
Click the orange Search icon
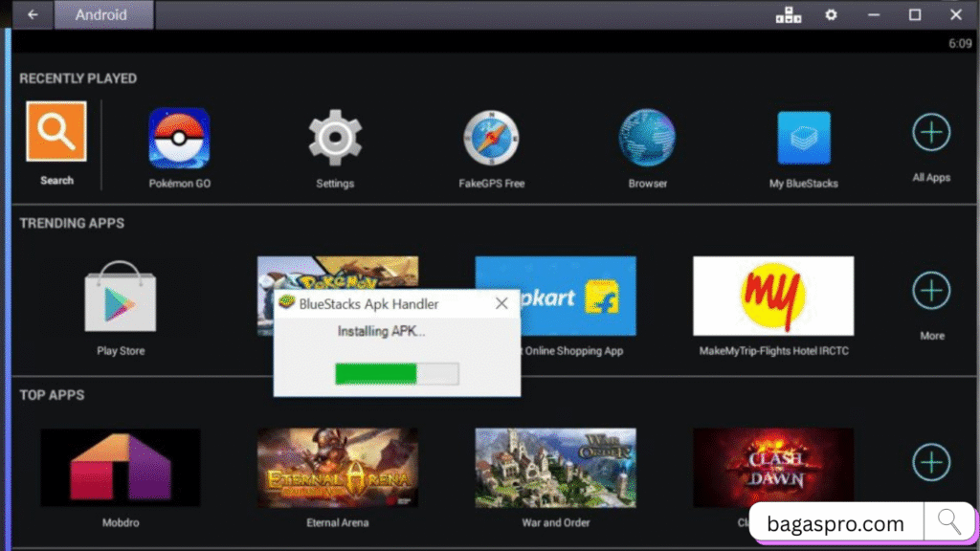coord(56,132)
